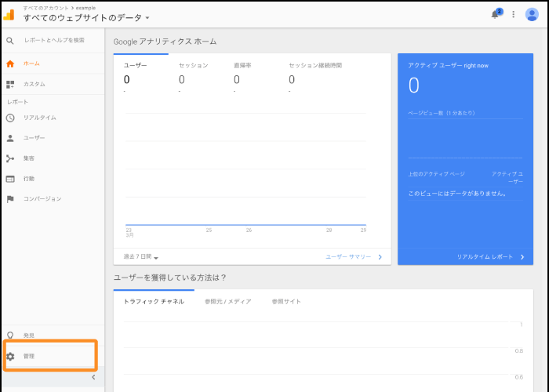549x392 pixels.
Task: Click the レポート section label in sidebar
Action: tap(17, 102)
